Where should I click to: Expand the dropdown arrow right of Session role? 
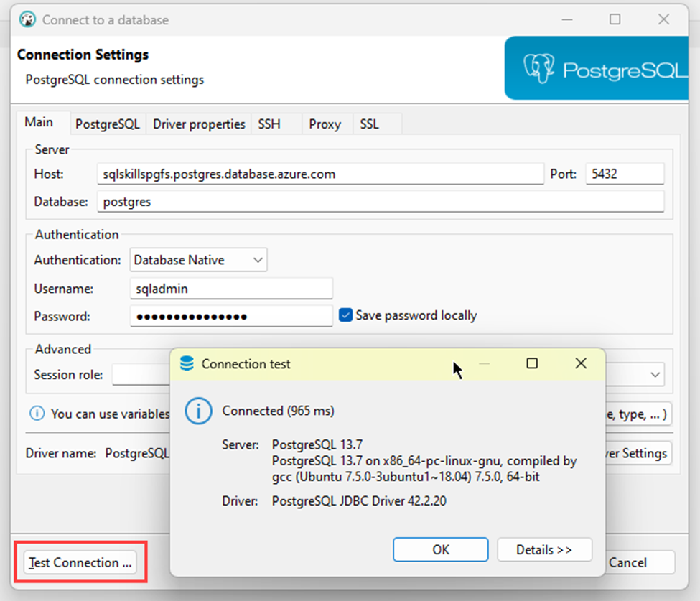click(x=655, y=375)
